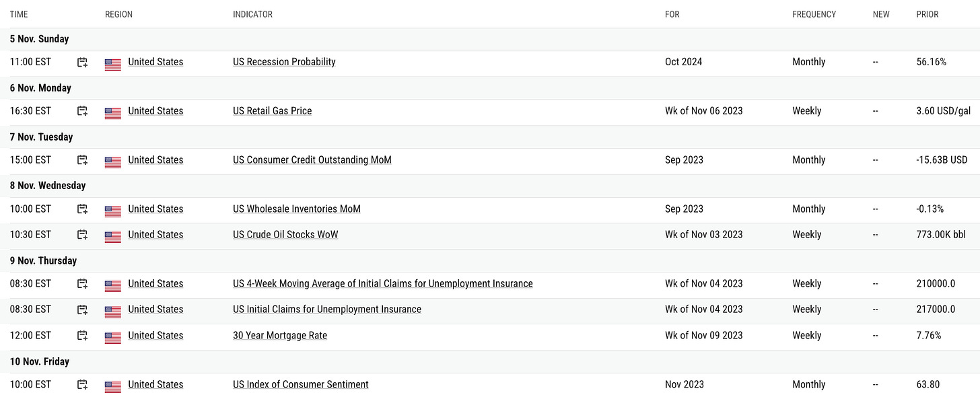980x399 pixels.
Task: Click the FREQUENCY column header
Action: (x=814, y=14)
